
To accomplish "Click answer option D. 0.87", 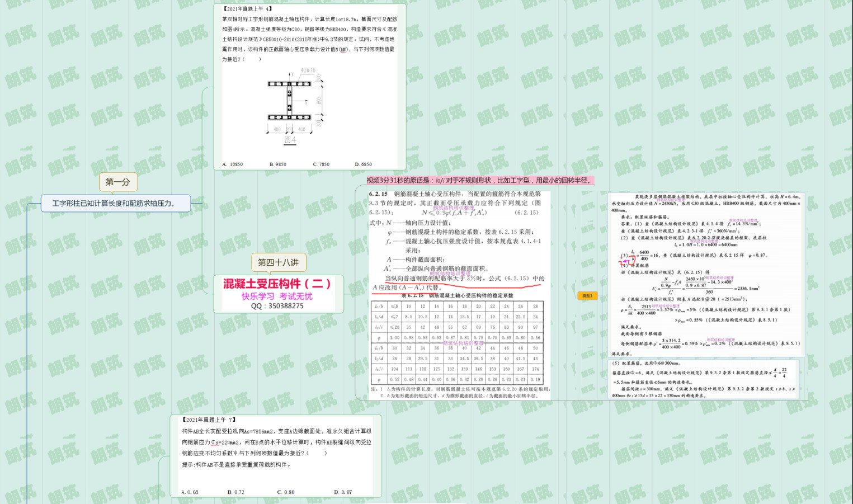I will click(x=343, y=492).
